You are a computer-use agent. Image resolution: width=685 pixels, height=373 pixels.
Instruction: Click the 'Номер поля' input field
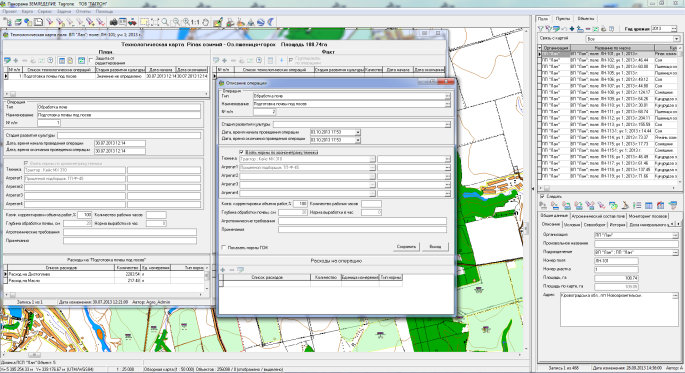[616, 261]
